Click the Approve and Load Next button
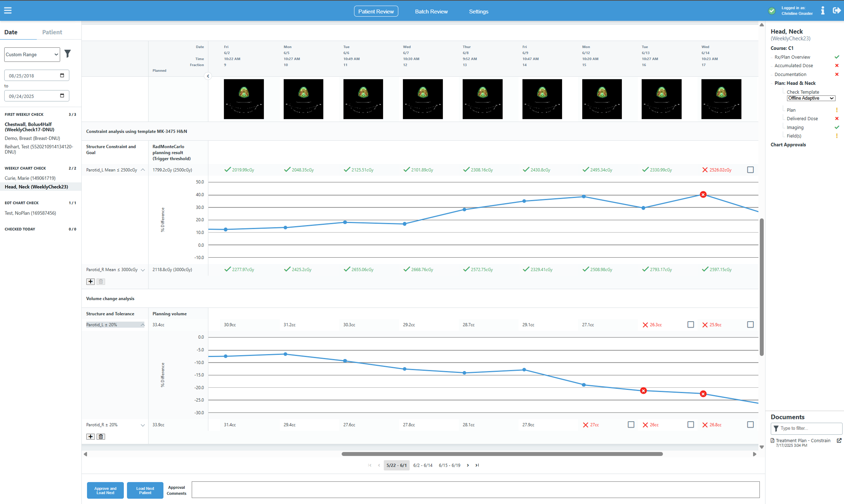844x504 pixels. point(105,490)
